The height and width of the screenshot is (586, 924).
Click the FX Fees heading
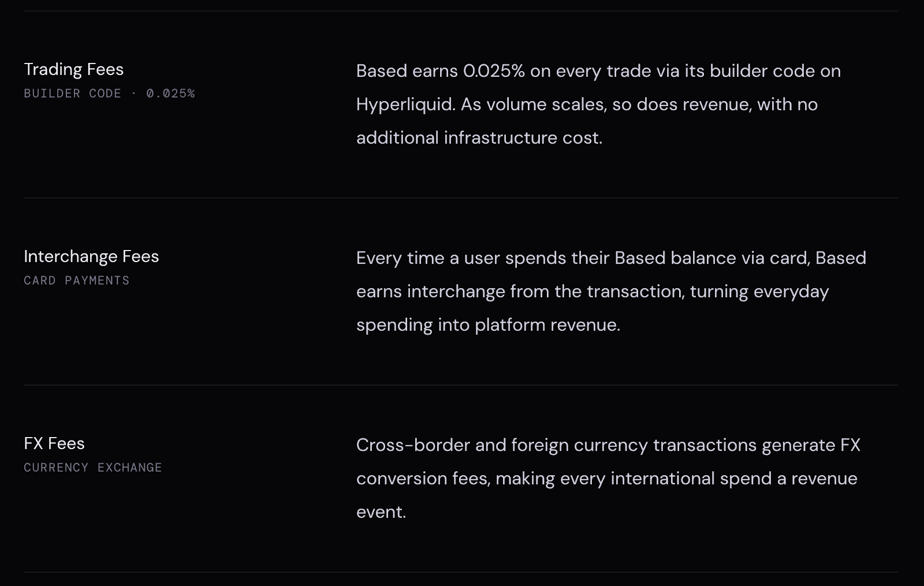(54, 443)
